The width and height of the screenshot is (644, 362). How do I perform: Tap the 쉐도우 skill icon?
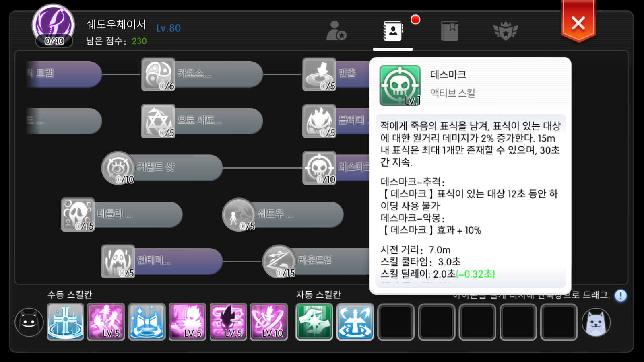239,214
